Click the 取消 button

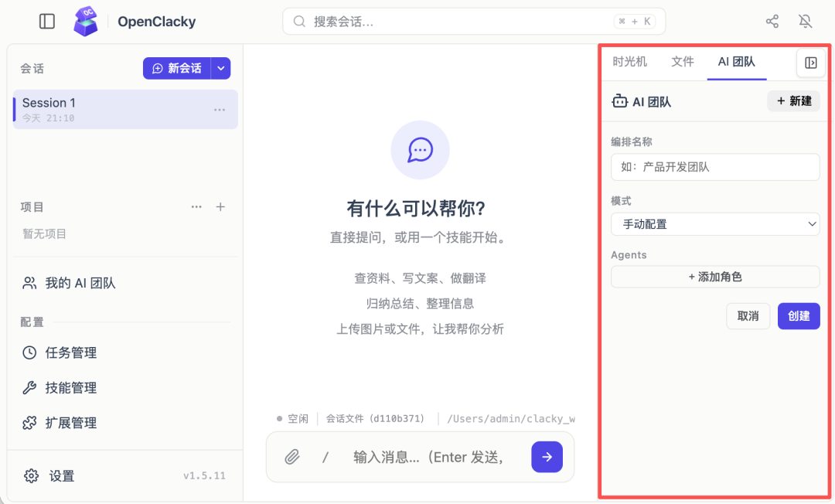pos(748,316)
